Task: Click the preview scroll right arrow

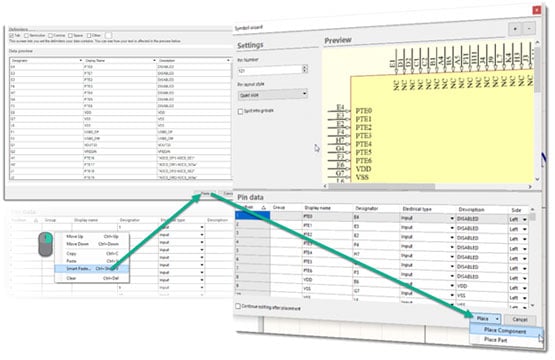Action: point(530,187)
